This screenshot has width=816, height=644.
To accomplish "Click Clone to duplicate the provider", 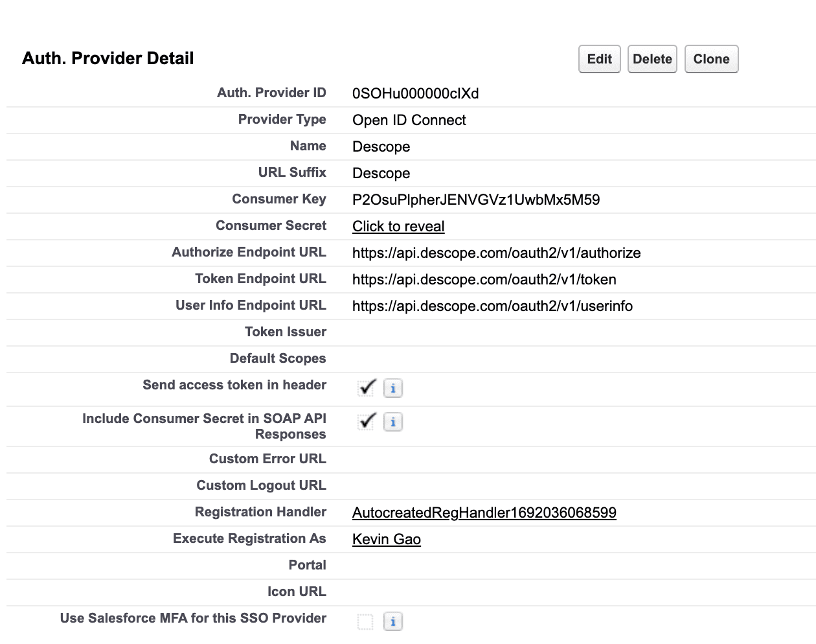I will coord(711,59).
